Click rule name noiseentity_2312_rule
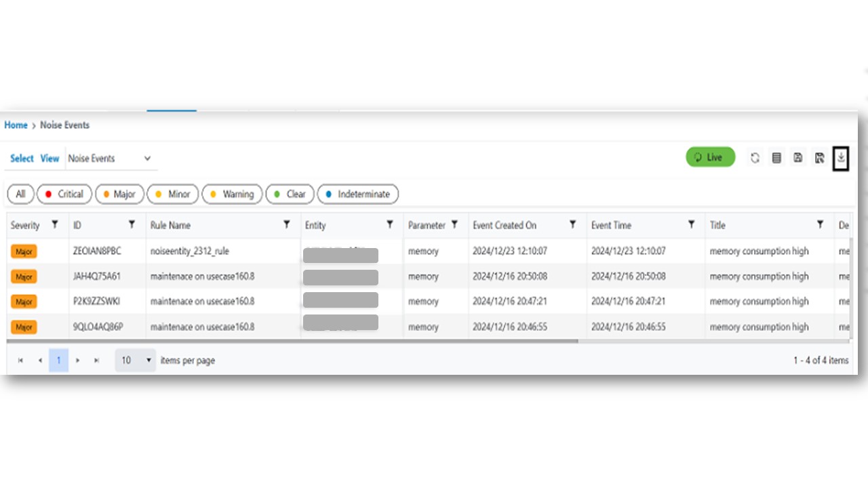The image size is (868, 488). click(x=190, y=251)
